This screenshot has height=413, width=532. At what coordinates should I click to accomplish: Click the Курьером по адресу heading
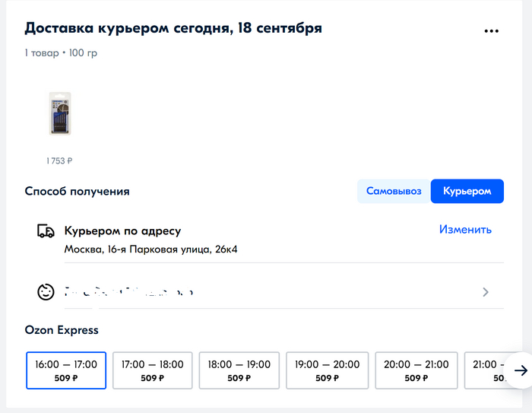click(x=122, y=230)
